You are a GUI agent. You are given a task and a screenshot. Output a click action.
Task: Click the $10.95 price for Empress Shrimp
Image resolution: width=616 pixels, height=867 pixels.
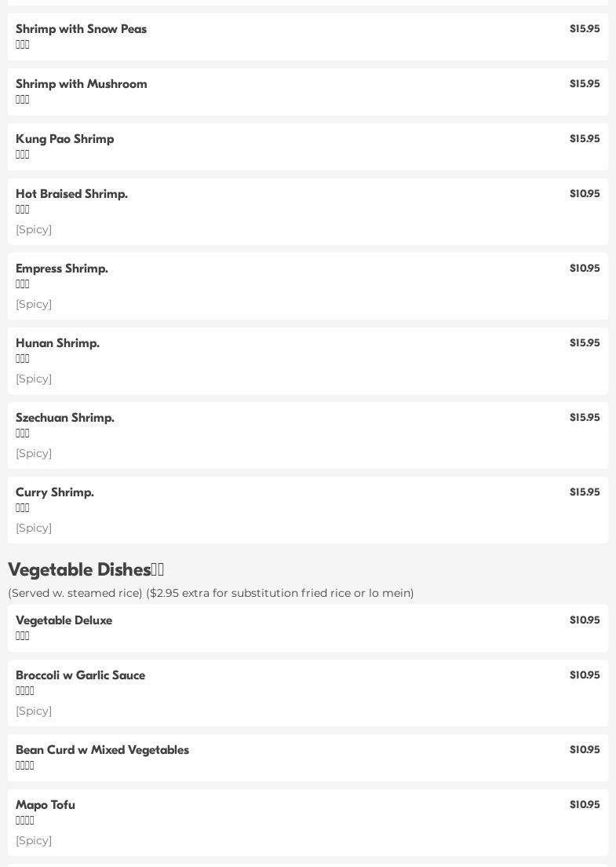(585, 268)
